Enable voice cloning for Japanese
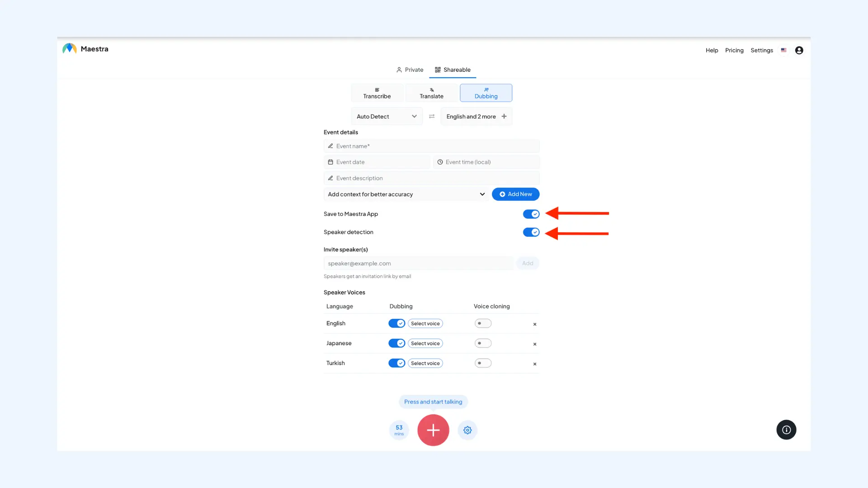The width and height of the screenshot is (868, 488). [483, 343]
